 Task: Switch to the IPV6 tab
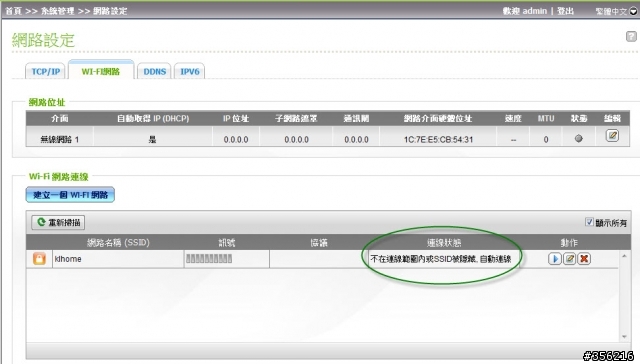tap(190, 71)
